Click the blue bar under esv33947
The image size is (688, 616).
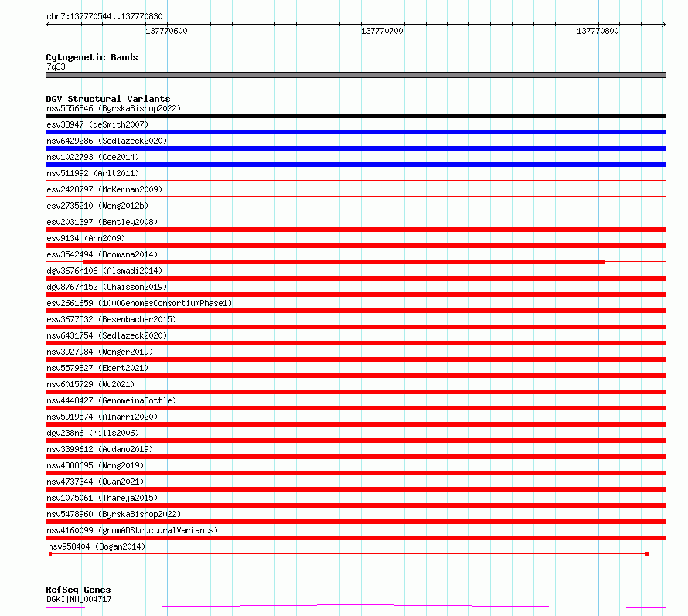click(356, 132)
